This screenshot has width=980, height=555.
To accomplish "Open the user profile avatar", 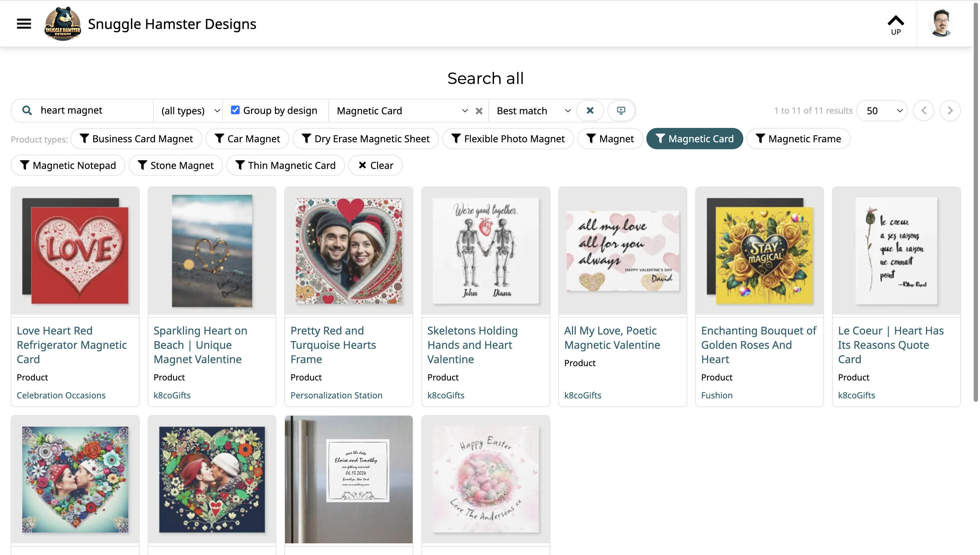I will point(941,24).
